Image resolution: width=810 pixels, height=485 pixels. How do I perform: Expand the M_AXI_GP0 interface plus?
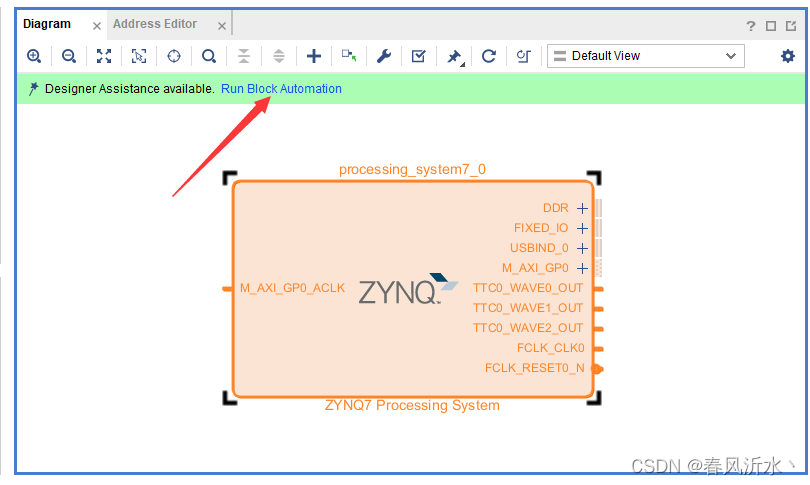tap(582, 269)
